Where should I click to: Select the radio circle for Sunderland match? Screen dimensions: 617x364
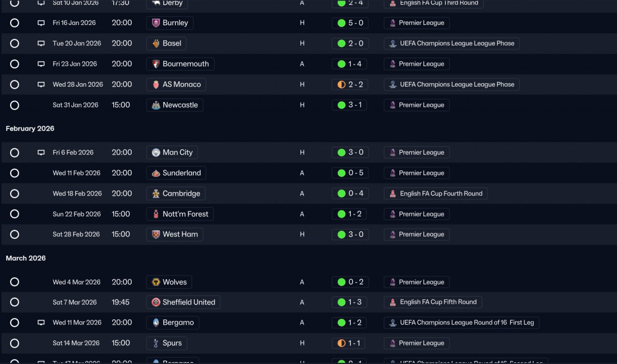click(14, 173)
